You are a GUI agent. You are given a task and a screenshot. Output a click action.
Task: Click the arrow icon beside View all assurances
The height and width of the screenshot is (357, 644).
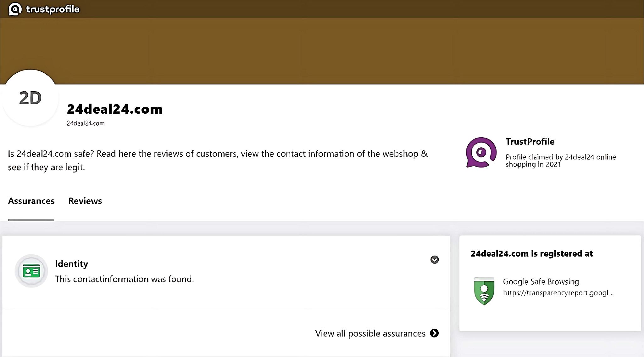point(434,333)
